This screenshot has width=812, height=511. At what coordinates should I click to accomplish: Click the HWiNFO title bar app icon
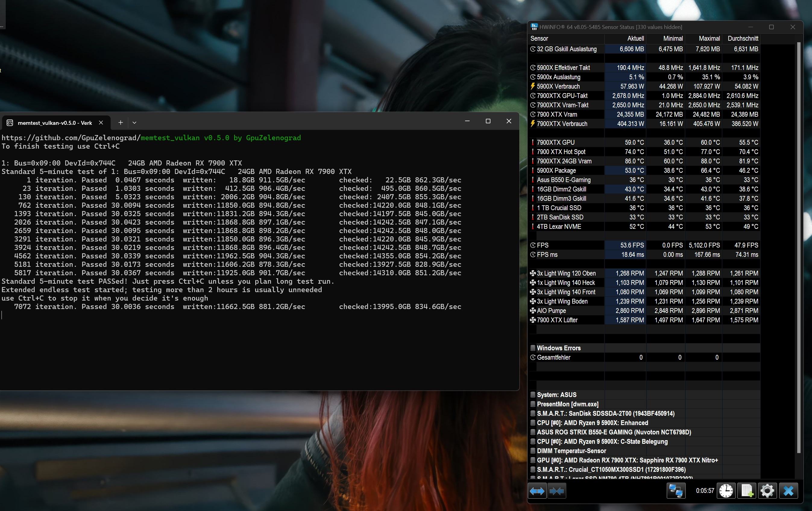(x=534, y=27)
